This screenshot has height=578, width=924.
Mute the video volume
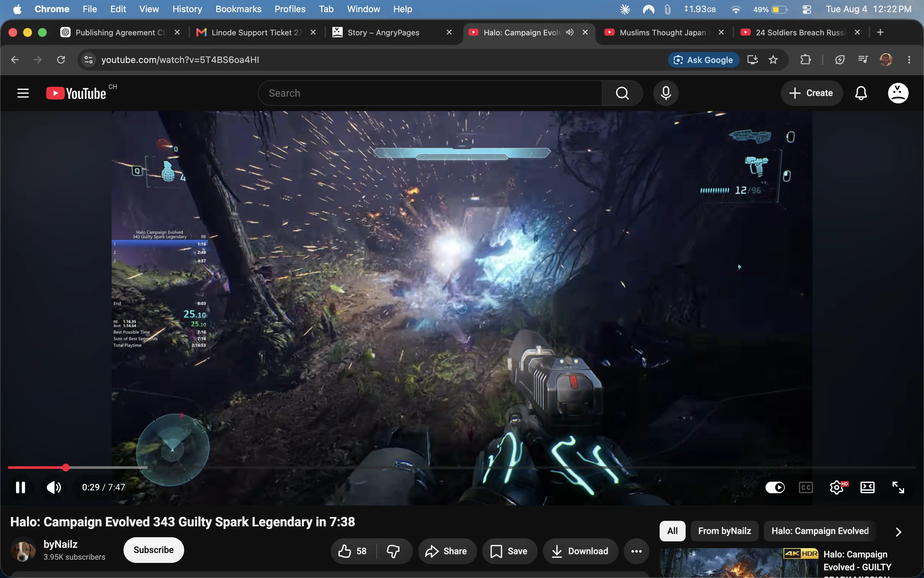(54, 487)
